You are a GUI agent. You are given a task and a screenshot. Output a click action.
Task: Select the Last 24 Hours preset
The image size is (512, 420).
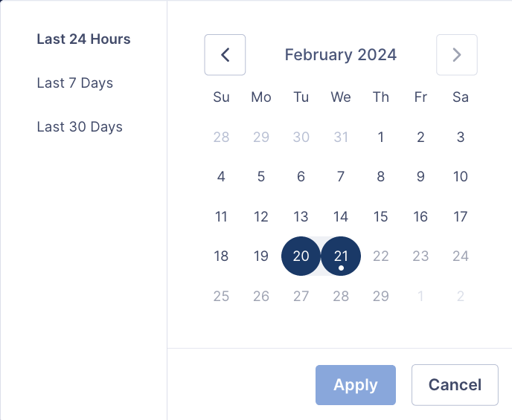pyautogui.click(x=83, y=39)
